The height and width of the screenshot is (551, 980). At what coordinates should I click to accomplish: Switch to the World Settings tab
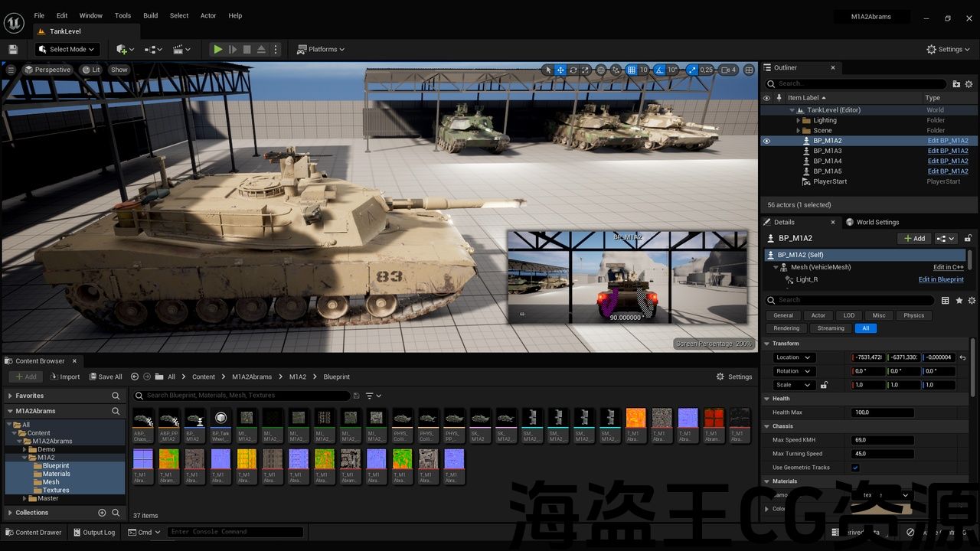(x=872, y=222)
